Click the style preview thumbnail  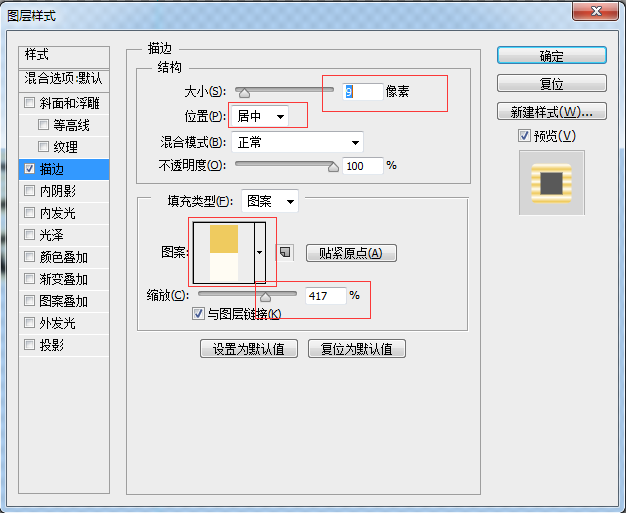pos(551,183)
